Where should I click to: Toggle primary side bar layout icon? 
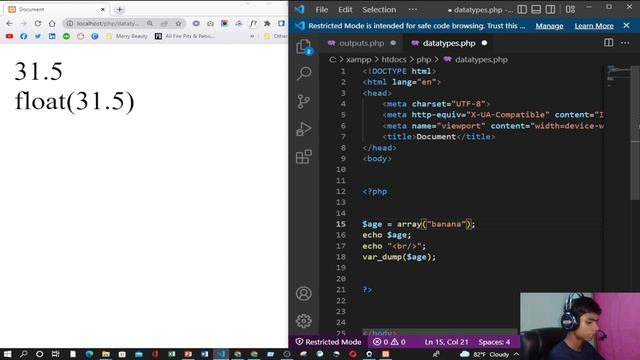[x=522, y=9]
